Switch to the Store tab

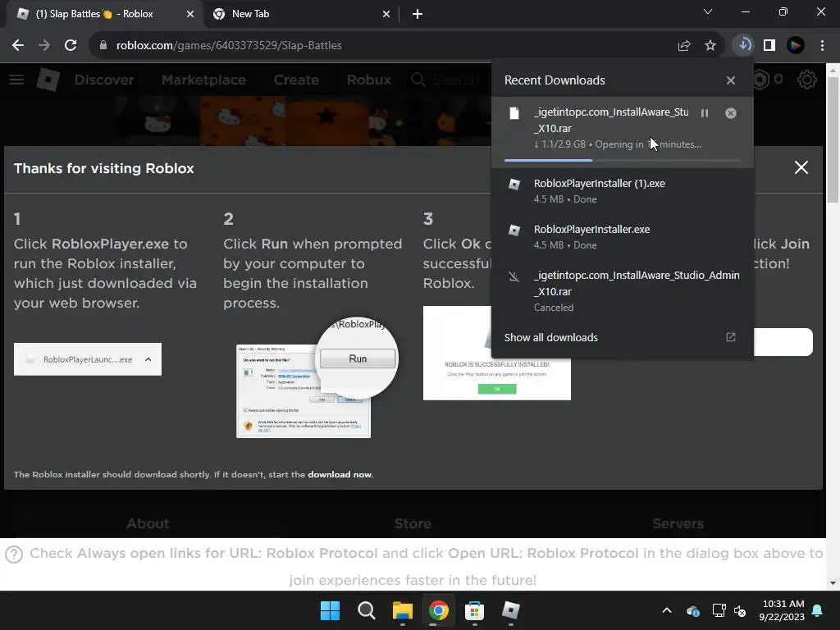click(x=413, y=523)
